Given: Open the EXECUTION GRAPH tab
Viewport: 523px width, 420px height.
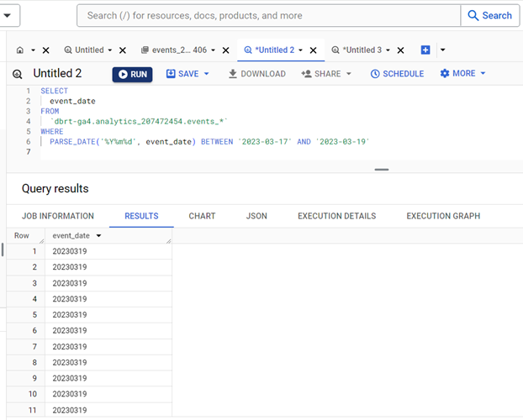Looking at the screenshot, I should [443, 216].
